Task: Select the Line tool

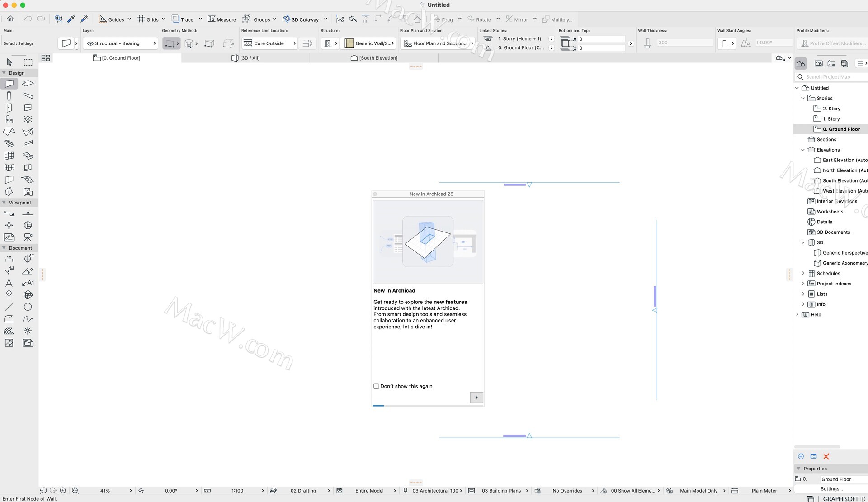Action: [x=9, y=307]
